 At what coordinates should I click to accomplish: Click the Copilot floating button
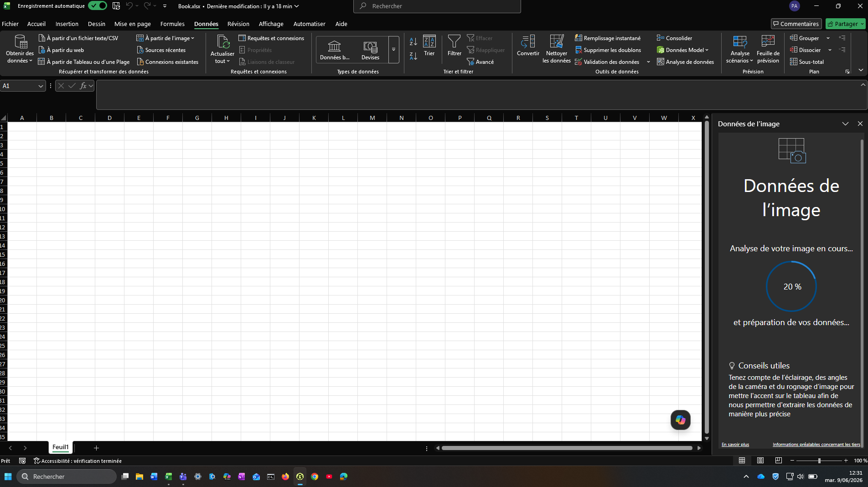coord(680,420)
